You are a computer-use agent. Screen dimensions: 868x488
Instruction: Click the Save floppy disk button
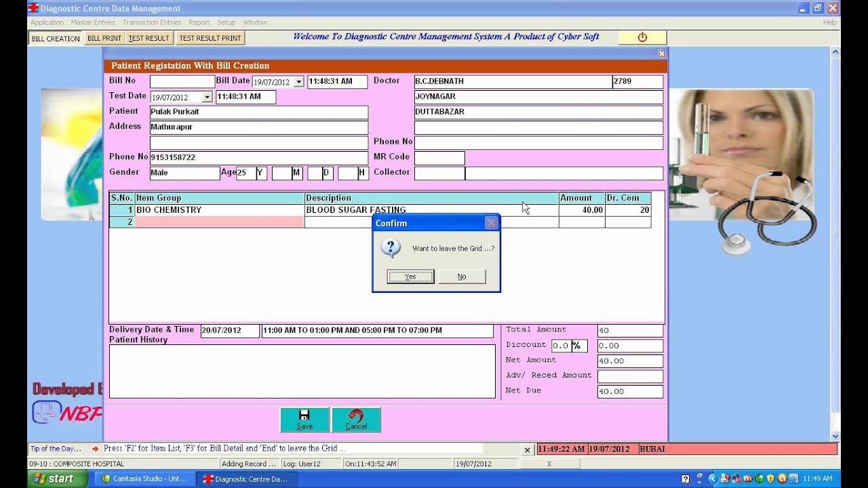[304, 420]
